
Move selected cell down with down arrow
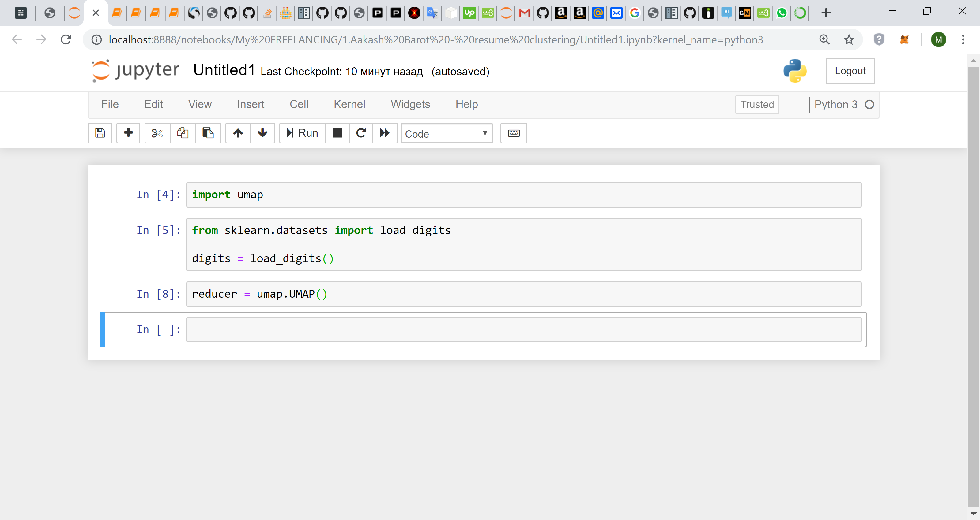pos(262,133)
